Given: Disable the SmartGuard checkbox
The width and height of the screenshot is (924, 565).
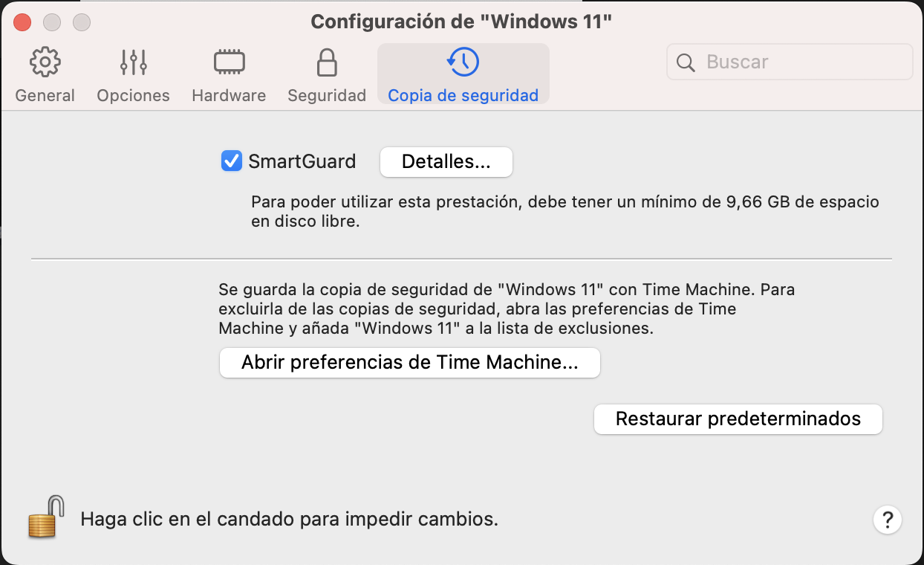Looking at the screenshot, I should pos(232,161).
